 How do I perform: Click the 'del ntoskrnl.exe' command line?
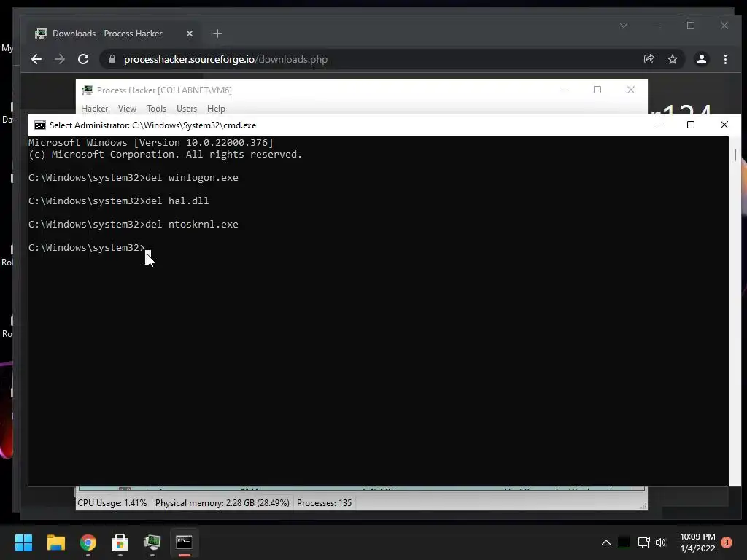133,225
